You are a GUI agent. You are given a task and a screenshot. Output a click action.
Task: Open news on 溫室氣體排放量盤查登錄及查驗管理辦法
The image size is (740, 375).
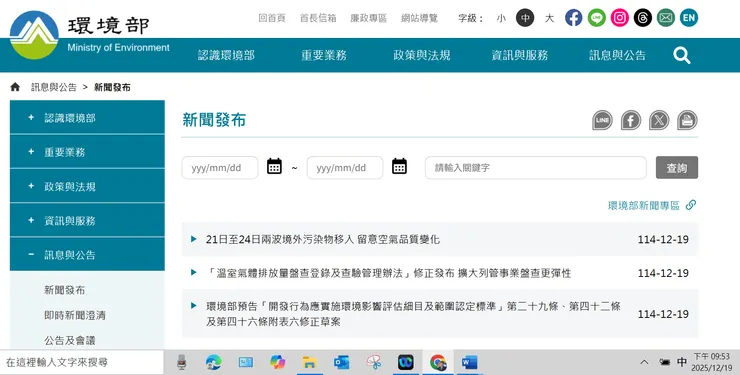pyautogui.click(x=388, y=273)
